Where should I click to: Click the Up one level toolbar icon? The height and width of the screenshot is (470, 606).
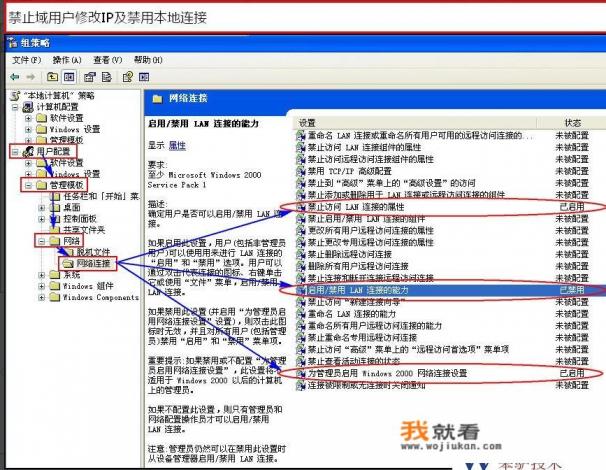pos(52,77)
